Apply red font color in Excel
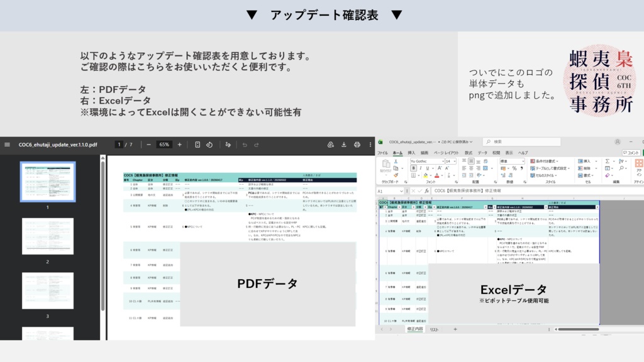This screenshot has height=362, width=644. pos(436,176)
